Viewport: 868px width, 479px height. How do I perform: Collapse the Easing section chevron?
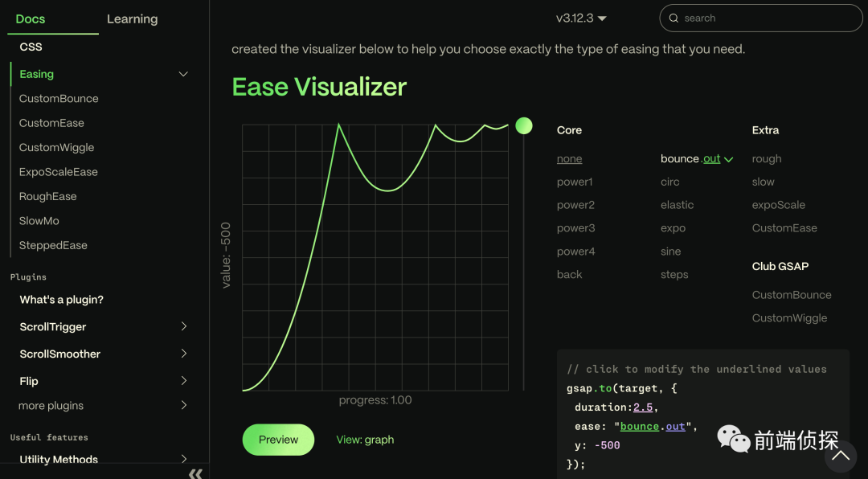point(183,74)
